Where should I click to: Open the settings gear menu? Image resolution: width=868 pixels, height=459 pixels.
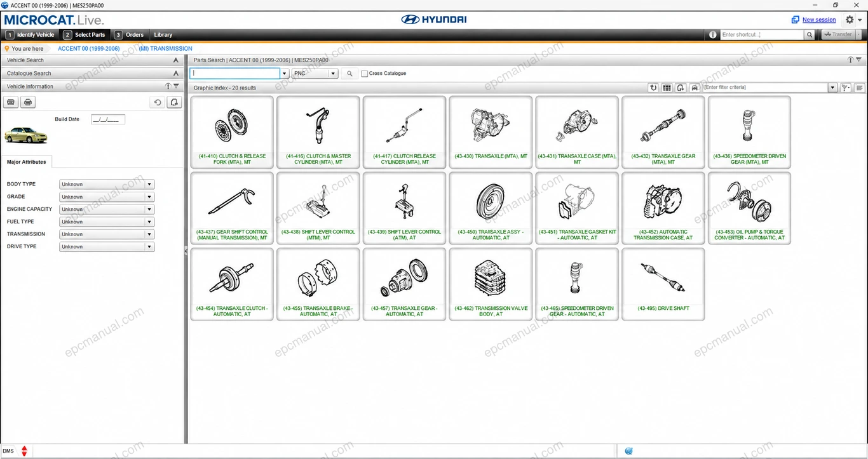click(x=850, y=20)
